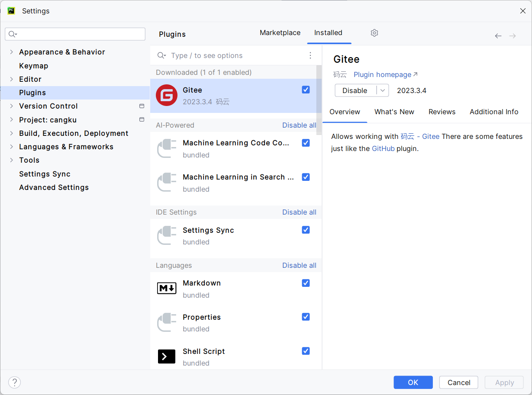The height and width of the screenshot is (395, 532).
Task: Close the Settings window
Action: point(523,11)
